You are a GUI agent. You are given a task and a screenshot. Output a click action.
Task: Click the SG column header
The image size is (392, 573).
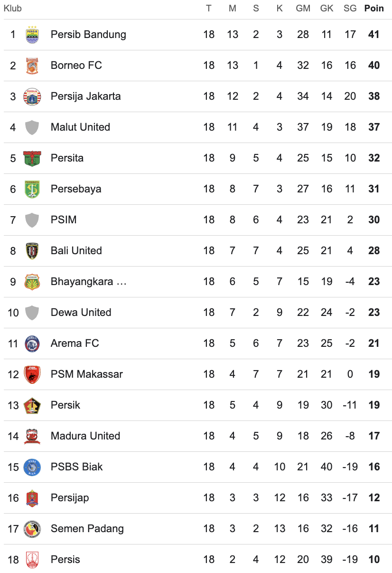coord(350,9)
